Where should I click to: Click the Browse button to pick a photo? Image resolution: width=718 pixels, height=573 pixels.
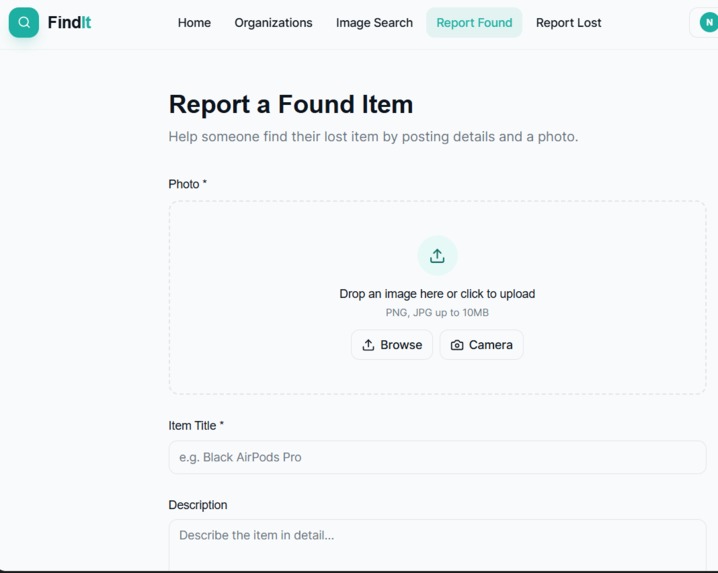[392, 345]
